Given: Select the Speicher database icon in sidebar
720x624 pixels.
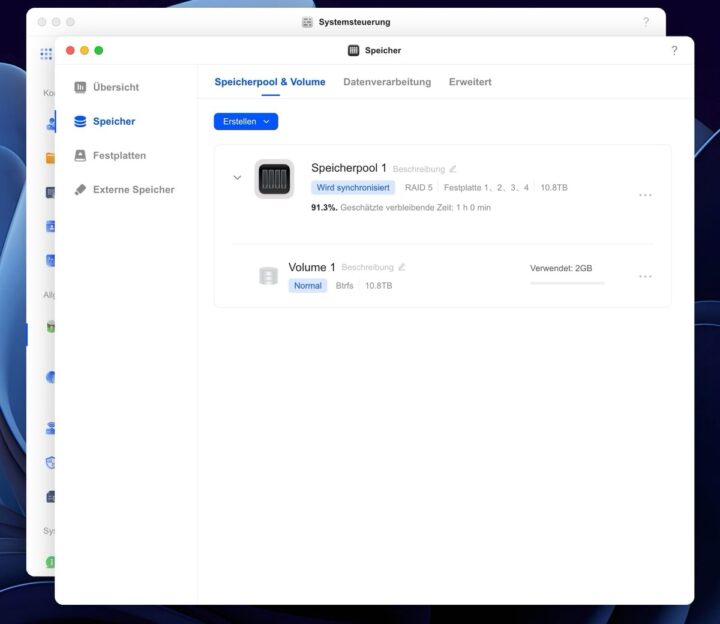Looking at the screenshot, I should coord(80,122).
